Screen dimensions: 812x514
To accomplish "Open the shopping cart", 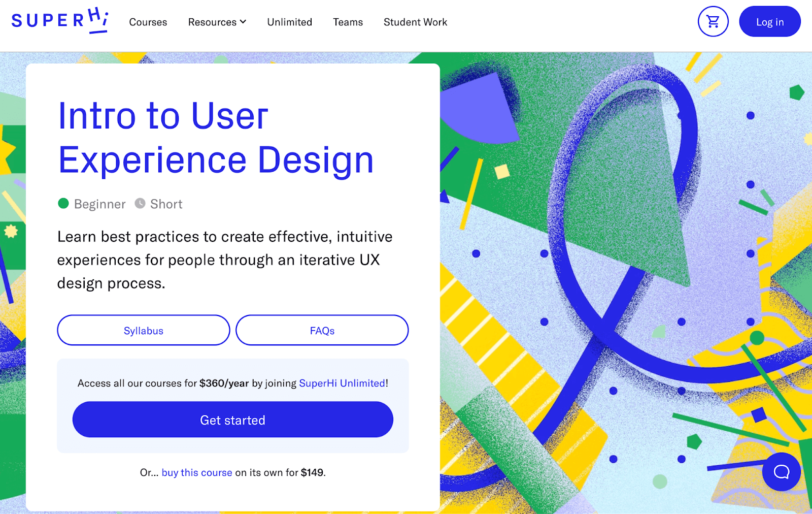I will (x=713, y=21).
